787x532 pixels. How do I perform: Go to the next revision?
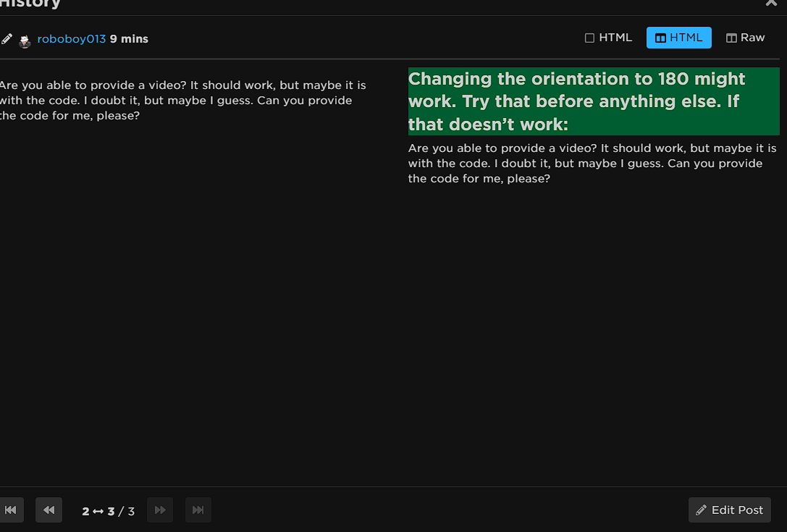pos(160,510)
